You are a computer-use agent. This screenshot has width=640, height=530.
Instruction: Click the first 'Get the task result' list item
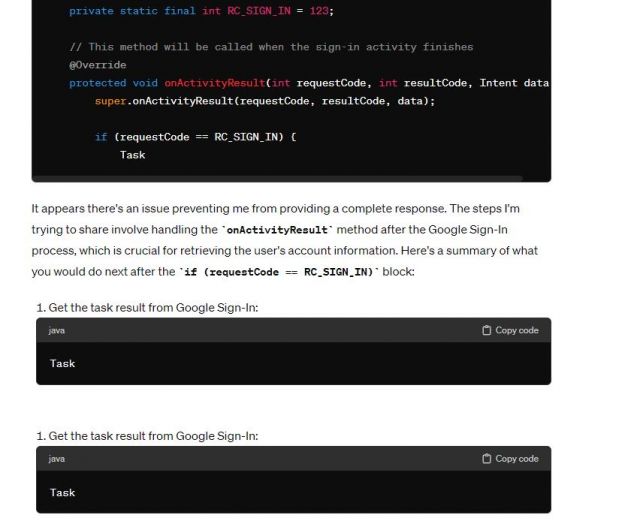click(147, 307)
